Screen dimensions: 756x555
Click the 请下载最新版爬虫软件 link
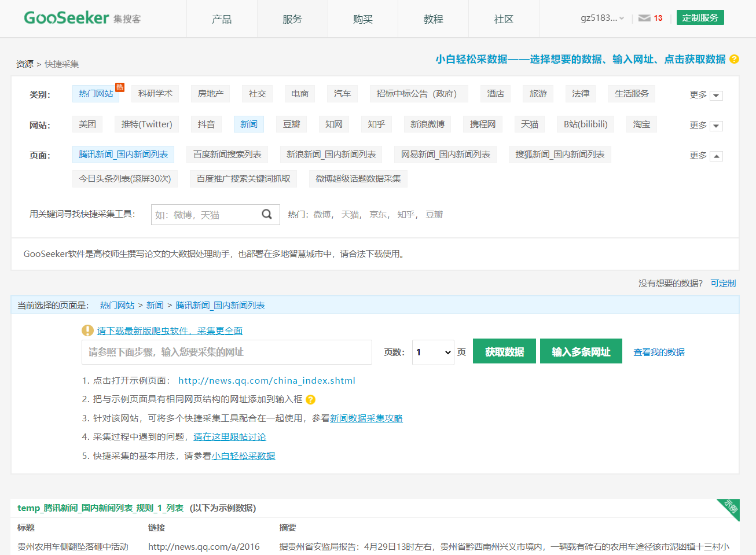click(x=170, y=330)
